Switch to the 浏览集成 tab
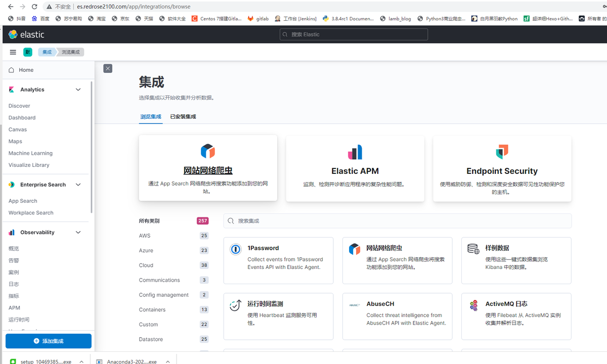Image resolution: width=607 pixels, height=364 pixels. (151, 117)
